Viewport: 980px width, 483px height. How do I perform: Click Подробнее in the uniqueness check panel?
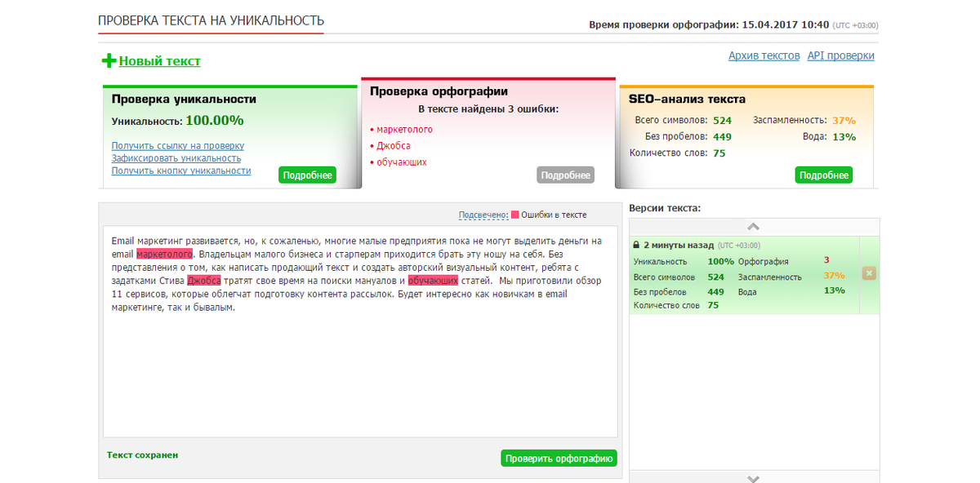coord(307,175)
